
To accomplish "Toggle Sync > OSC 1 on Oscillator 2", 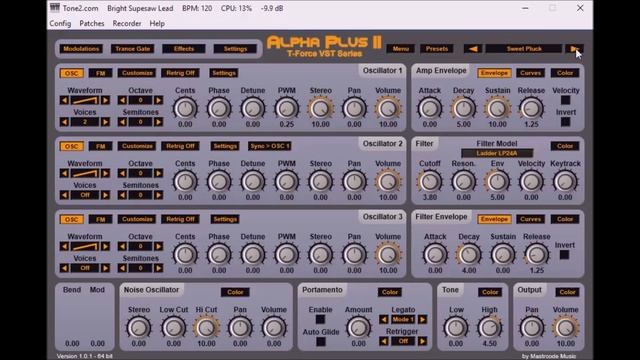I will coord(269,146).
